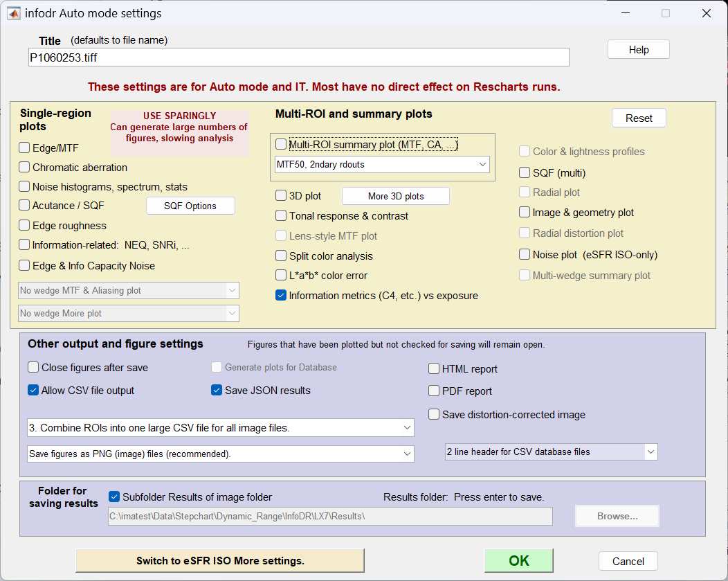Screen dimensions: 728x581
Task: Open the MTF50, 2ndary rdouts dropdown
Action: (x=382, y=164)
